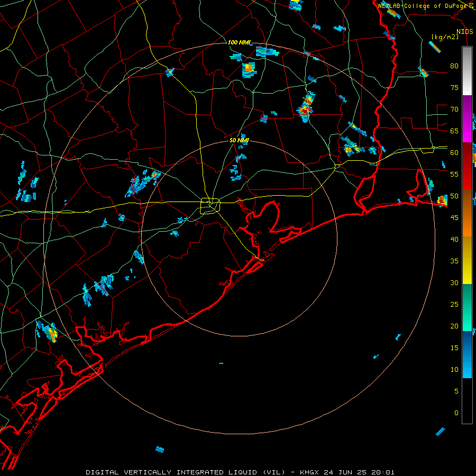This screenshot has width=476, height=476.
Task: Click the 60 value on the VIL scale
Action: (454, 153)
